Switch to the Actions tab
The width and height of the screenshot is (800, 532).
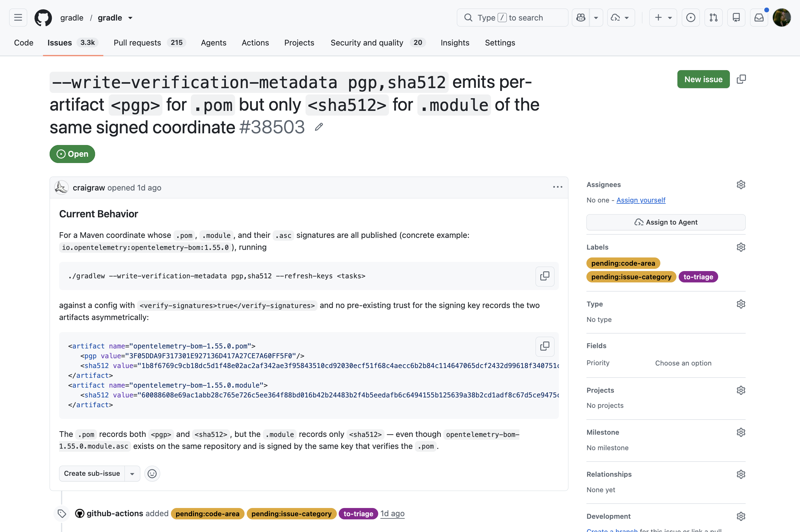[x=255, y=43]
